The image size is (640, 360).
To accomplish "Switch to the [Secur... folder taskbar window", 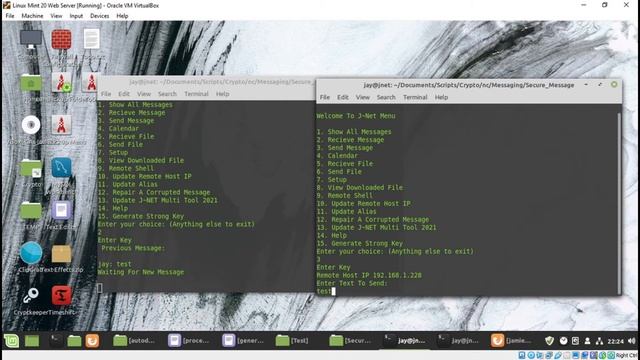I will point(351,340).
